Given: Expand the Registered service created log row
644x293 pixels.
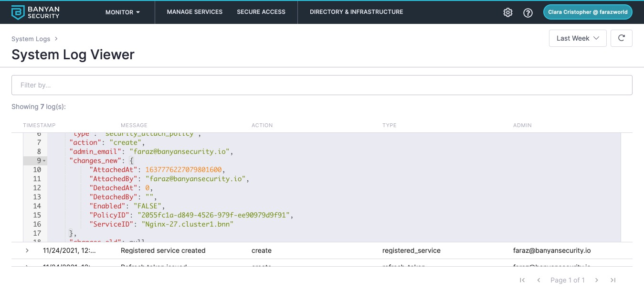Looking at the screenshot, I should point(27,250).
